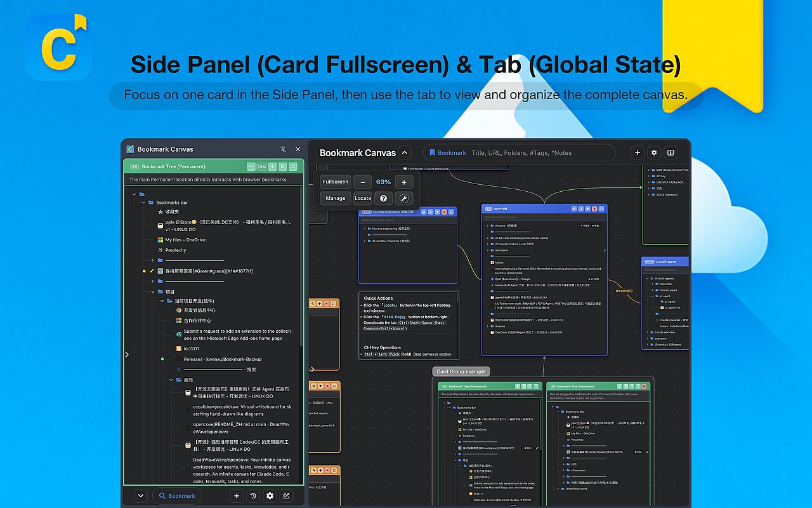
Task: Open settings gear in the tab header
Action: (654, 152)
